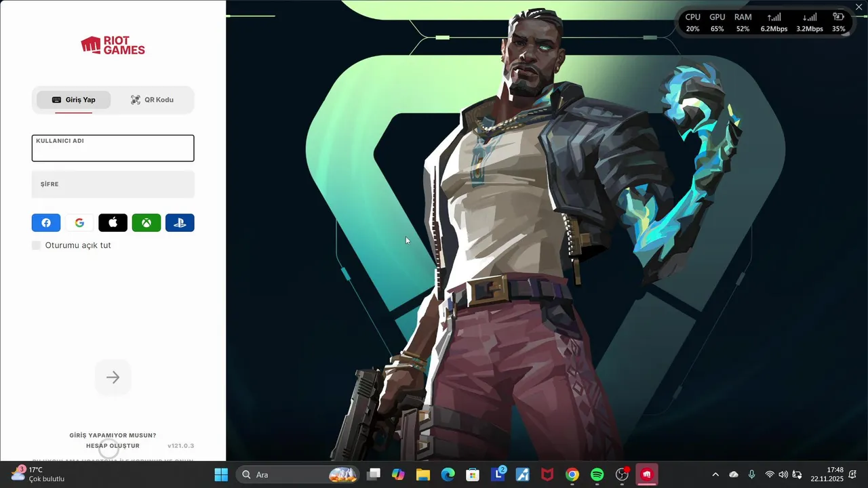Select Riot Client taskbar icon
This screenshot has width=868, height=488.
647,474
